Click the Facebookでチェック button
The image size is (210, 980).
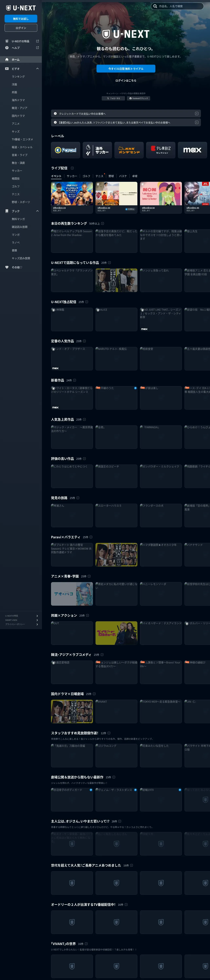click(138, 98)
